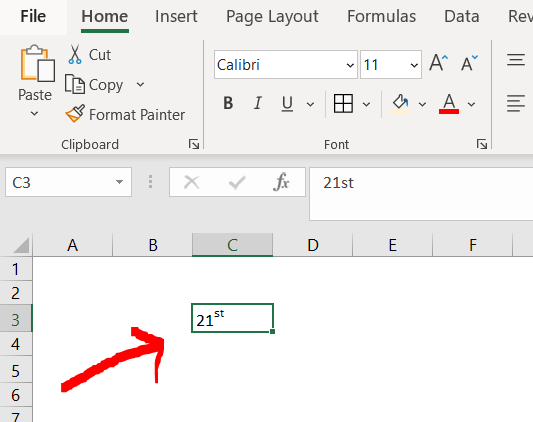Toggle Italic formatting
Image resolution: width=533 pixels, height=422 pixels.
click(x=258, y=103)
